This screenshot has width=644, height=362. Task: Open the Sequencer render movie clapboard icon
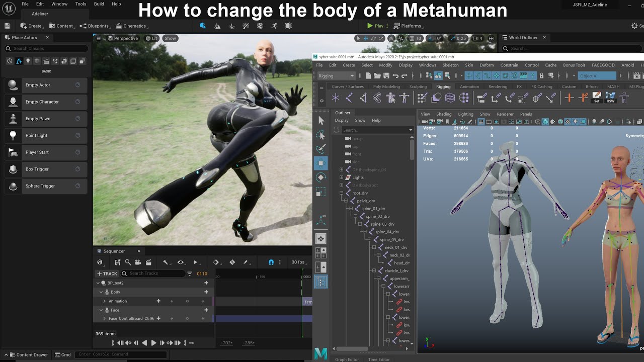(x=148, y=262)
